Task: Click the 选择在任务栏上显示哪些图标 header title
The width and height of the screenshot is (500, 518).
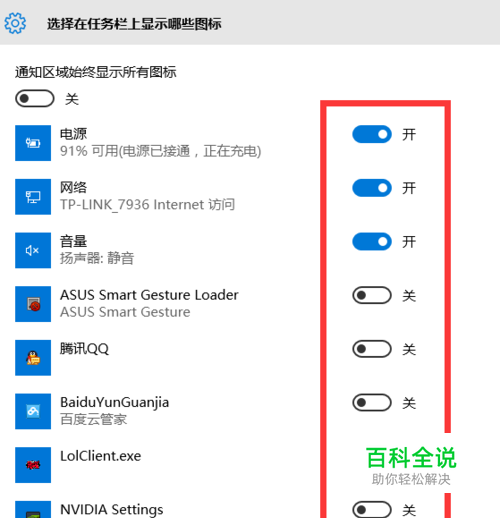Action: pos(134,24)
